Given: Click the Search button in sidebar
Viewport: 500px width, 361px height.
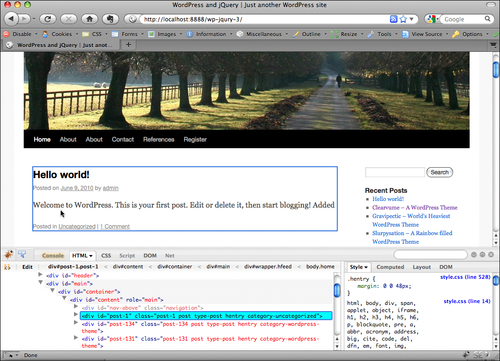Looking at the screenshot, I should click(440, 172).
